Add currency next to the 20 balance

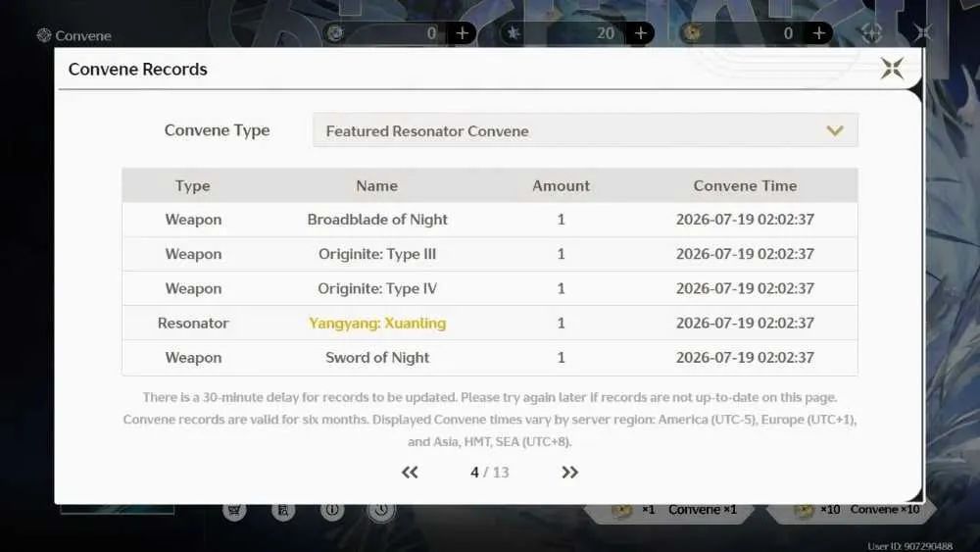pyautogui.click(x=641, y=33)
